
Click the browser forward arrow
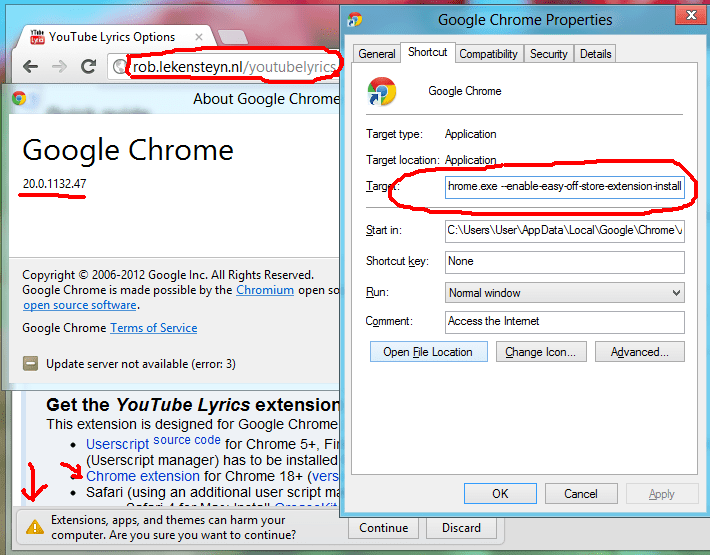tap(59, 67)
